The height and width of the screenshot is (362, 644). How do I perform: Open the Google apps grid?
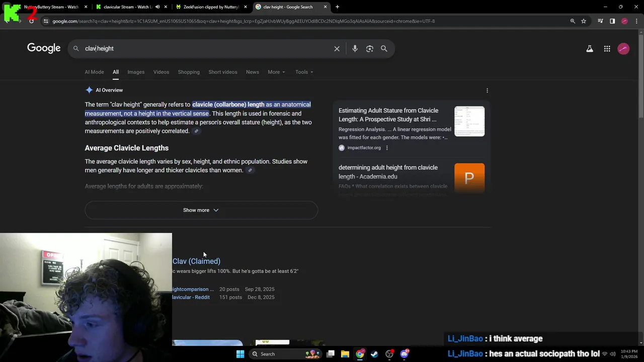tap(607, 49)
